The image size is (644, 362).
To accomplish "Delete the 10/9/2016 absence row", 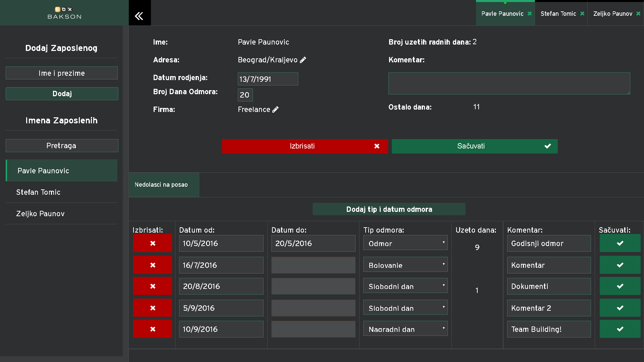I will tap(153, 329).
